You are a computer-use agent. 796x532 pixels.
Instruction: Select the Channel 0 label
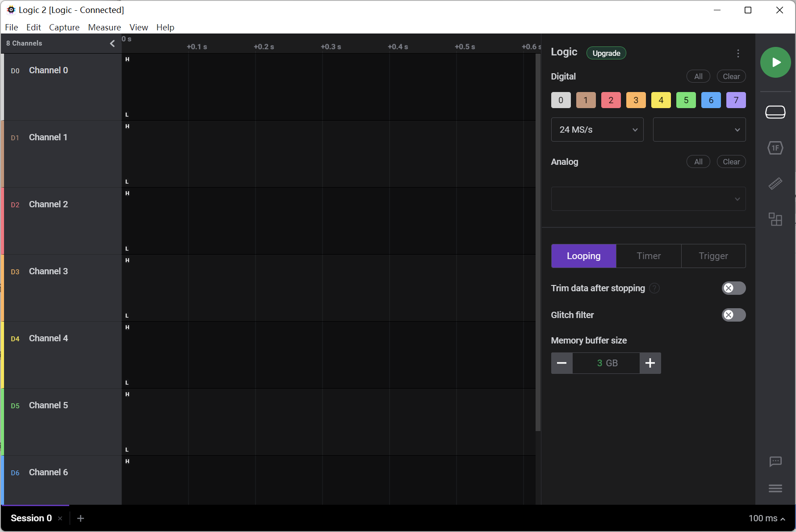48,70
